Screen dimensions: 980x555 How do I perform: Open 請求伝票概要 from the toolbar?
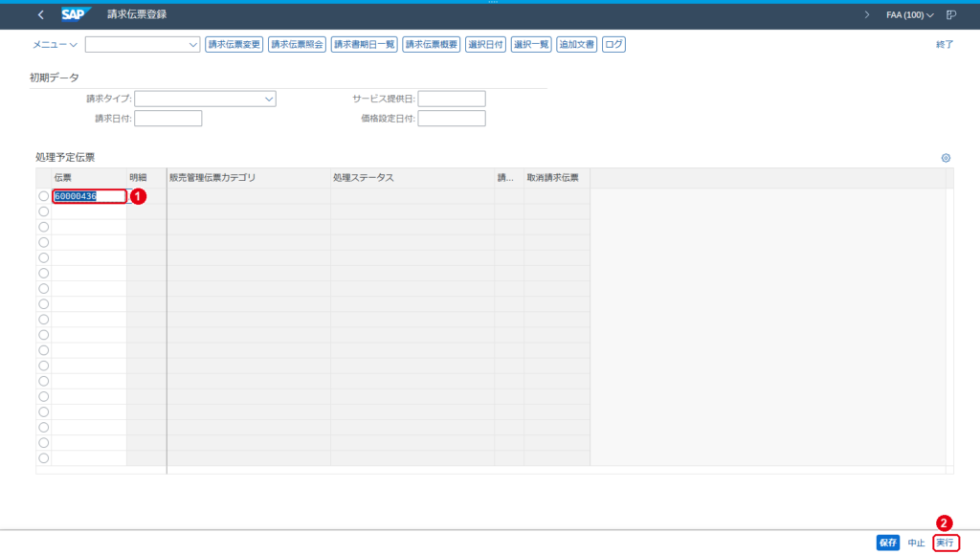tap(432, 44)
